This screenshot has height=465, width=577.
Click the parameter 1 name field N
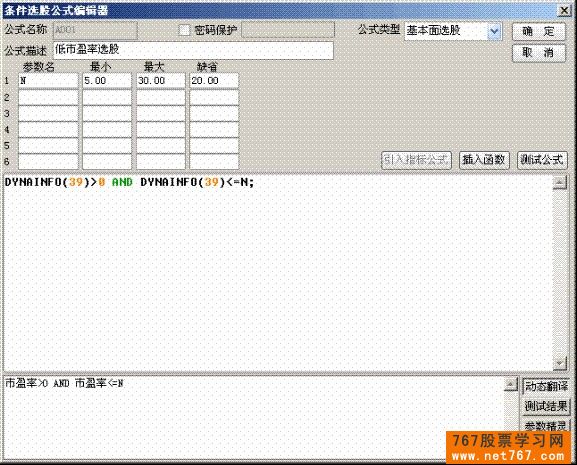[48, 81]
